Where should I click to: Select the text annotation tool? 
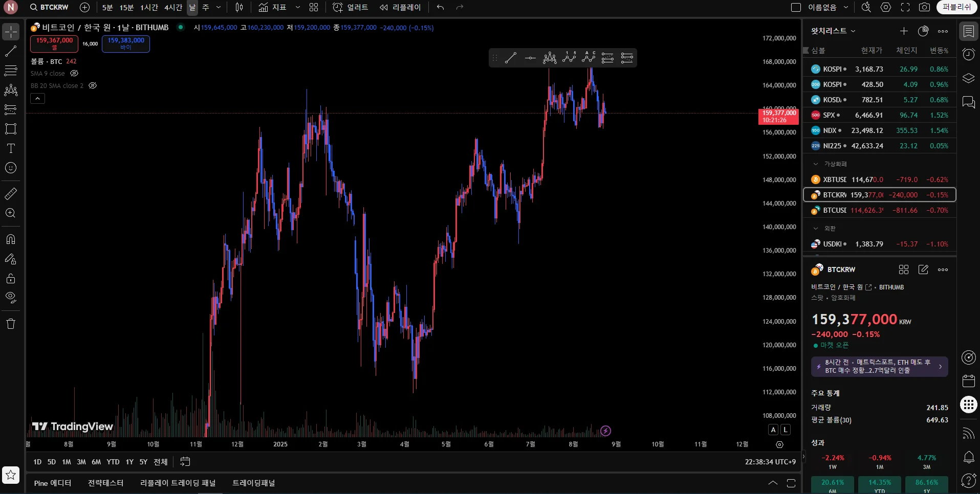[x=11, y=148]
